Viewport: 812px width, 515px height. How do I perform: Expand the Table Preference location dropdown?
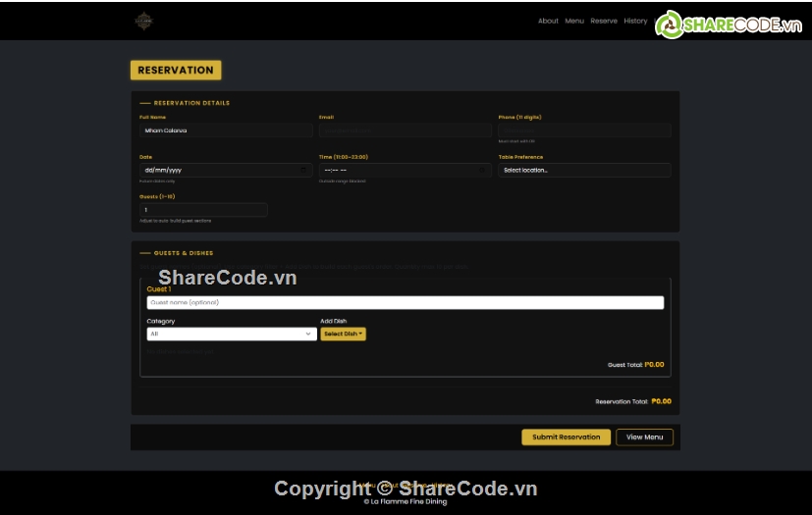coord(584,170)
